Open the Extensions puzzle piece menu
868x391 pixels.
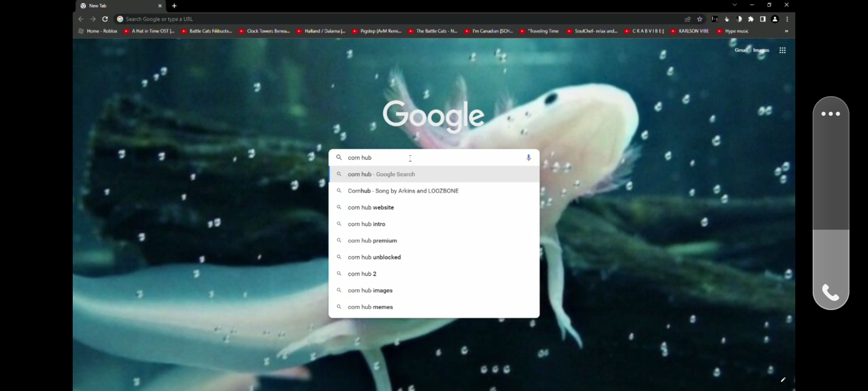[751, 19]
